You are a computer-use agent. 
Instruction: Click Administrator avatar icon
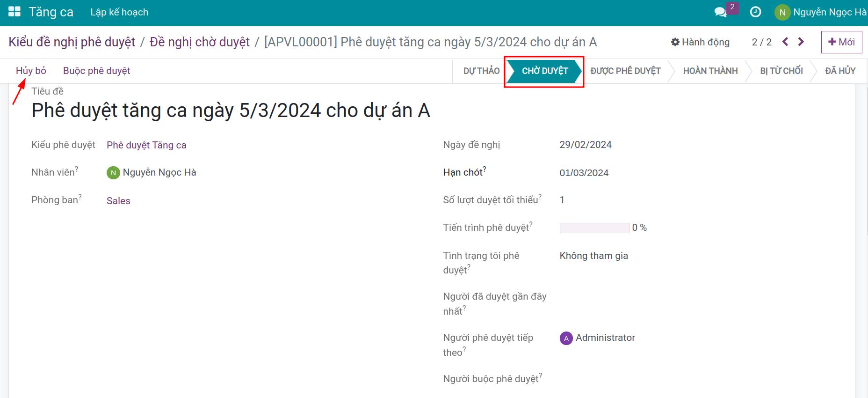point(566,338)
